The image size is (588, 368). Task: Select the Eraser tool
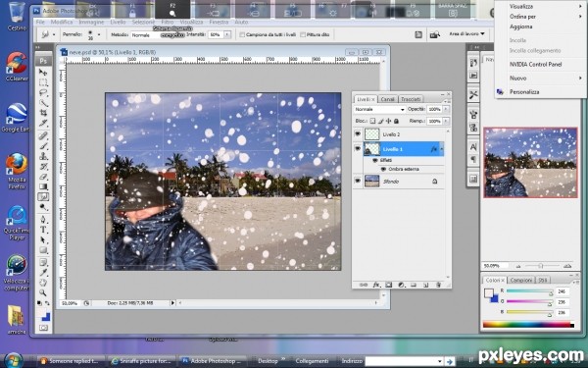tap(43, 176)
